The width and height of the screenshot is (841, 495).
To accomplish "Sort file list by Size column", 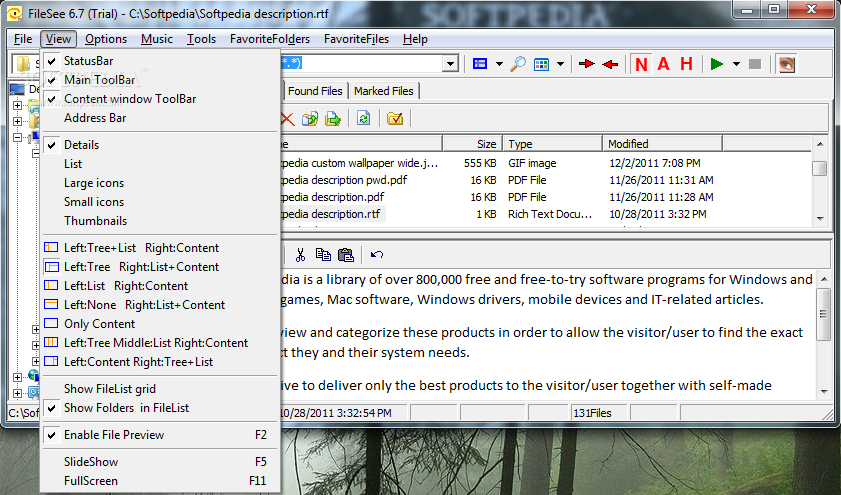I will click(x=472, y=144).
